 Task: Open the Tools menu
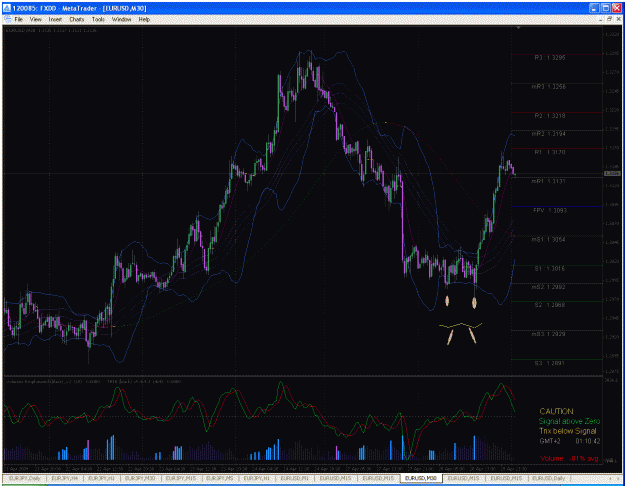[98, 19]
